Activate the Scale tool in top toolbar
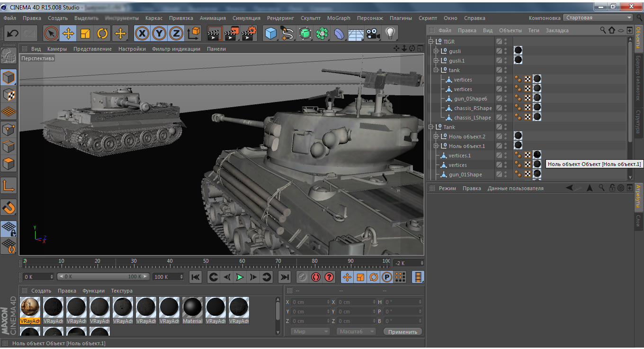 click(x=86, y=34)
